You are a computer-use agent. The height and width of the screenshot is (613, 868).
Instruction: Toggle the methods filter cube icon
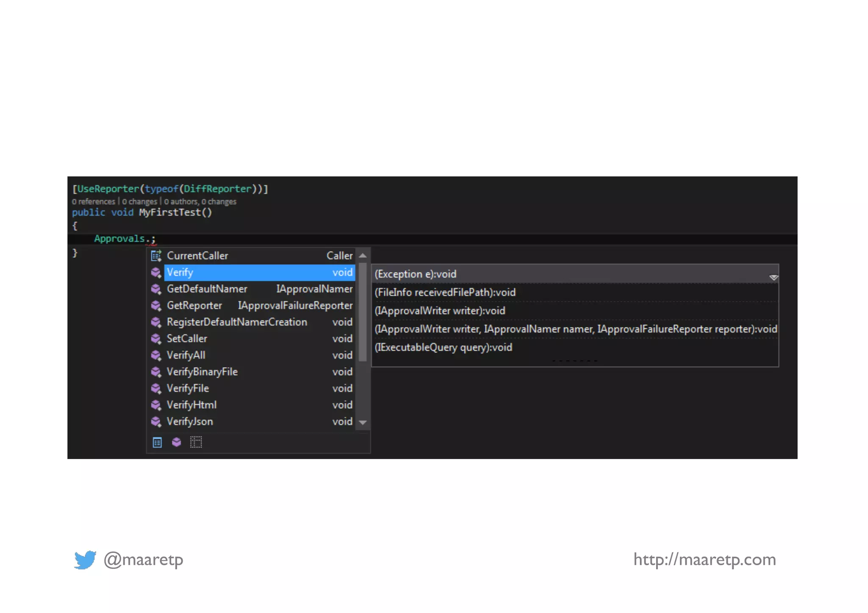tap(176, 442)
